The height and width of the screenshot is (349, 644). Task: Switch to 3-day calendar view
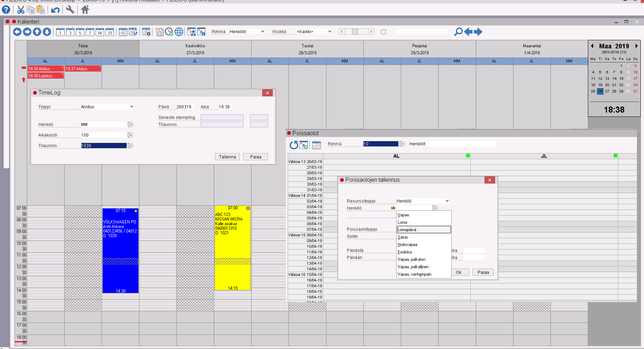70,32
